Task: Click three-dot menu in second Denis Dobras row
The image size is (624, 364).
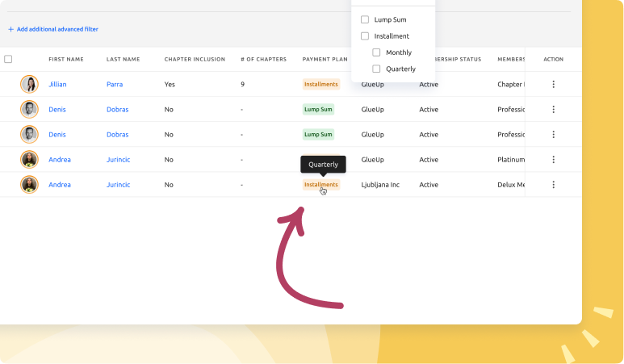Action: click(553, 134)
